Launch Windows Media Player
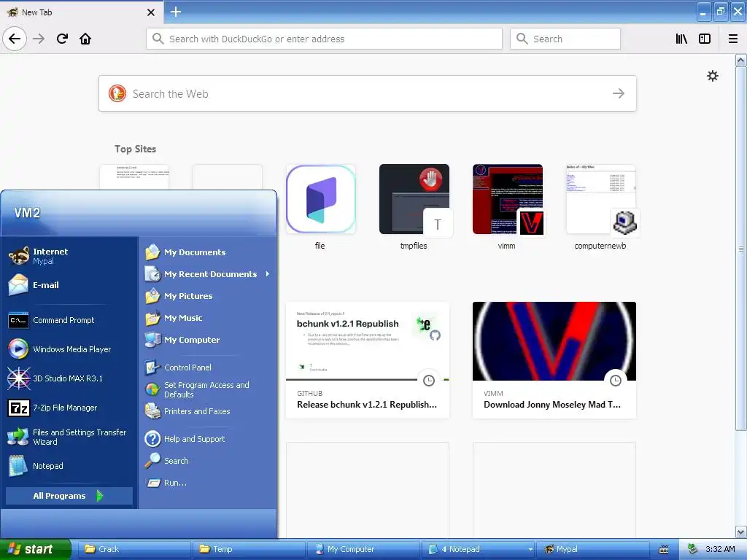Image resolution: width=747 pixels, height=560 pixels. [x=69, y=349]
